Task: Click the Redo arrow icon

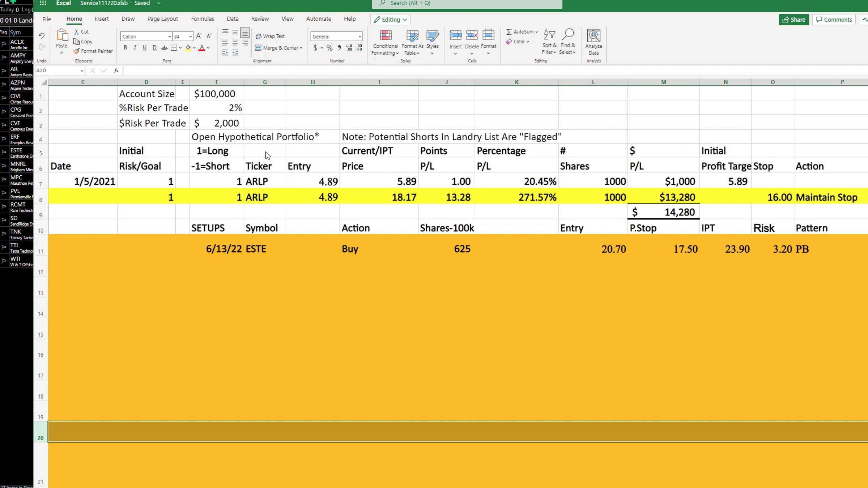Action: (42, 47)
